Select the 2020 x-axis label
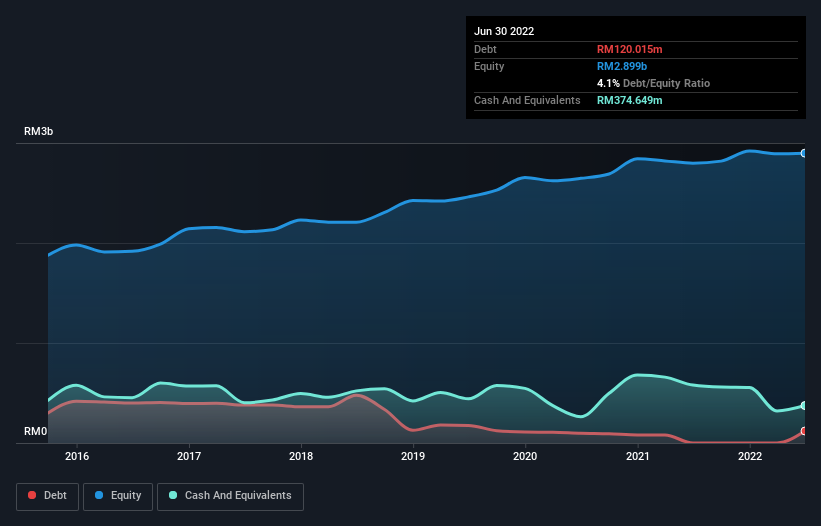The height and width of the screenshot is (526, 821). click(x=525, y=457)
